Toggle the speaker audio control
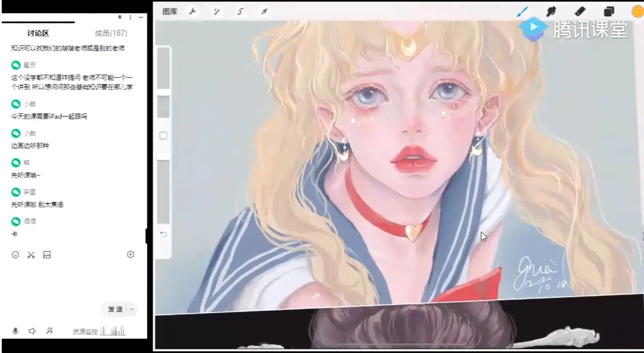Viewport: 644px width, 353px height. (32, 331)
